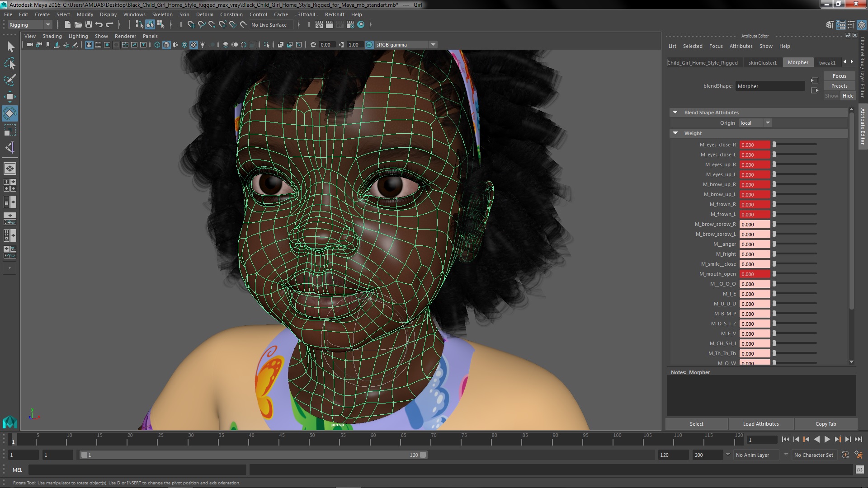Collapse the Weight section
This screenshot has width=868, height=488.
675,133
